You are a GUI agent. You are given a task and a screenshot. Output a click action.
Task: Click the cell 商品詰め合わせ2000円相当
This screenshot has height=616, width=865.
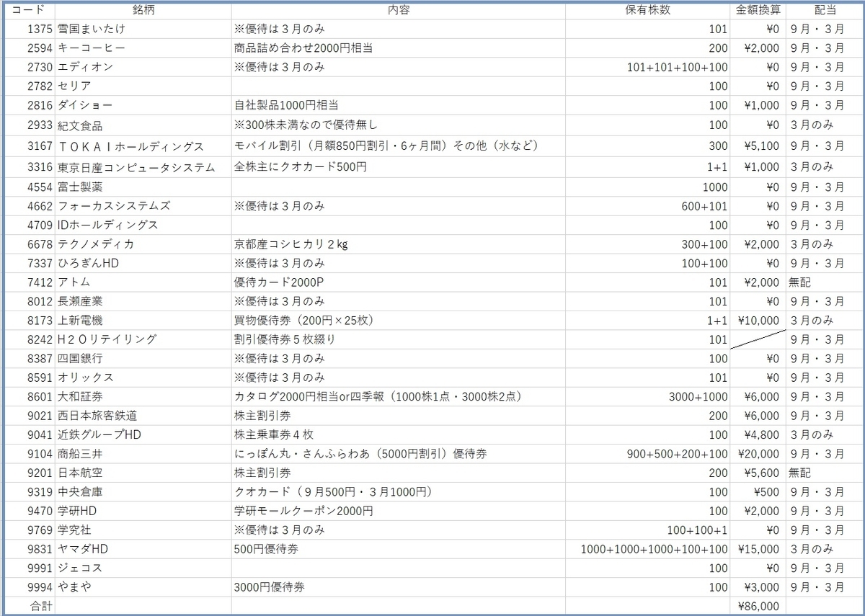coord(398,48)
